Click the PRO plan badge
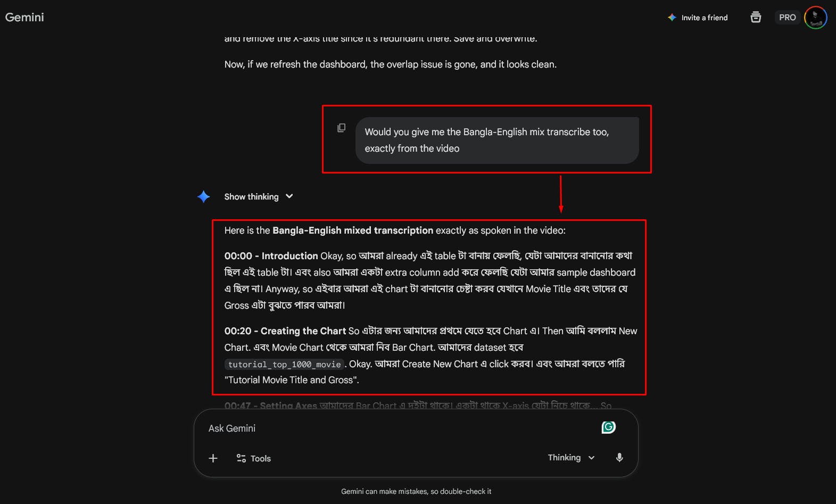836x504 pixels. point(787,17)
